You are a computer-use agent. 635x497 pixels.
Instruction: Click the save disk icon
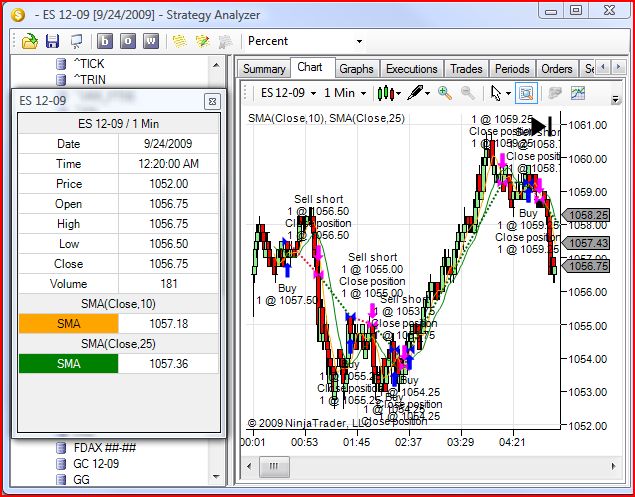tap(53, 41)
